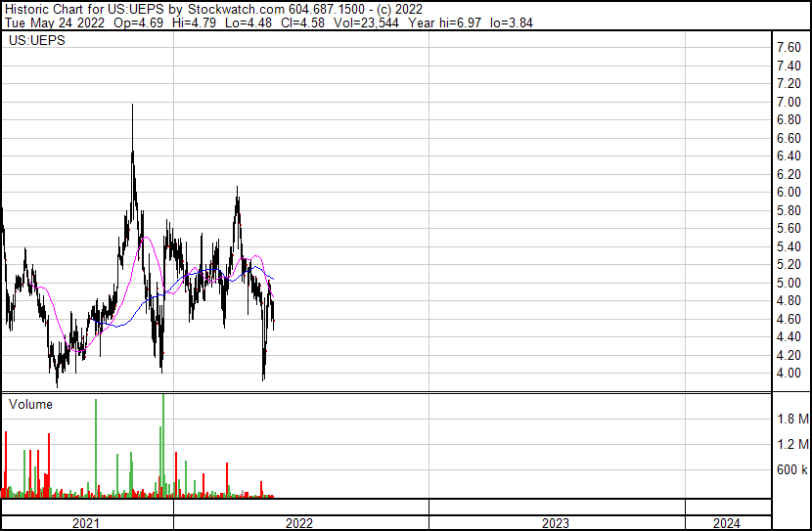Click the 4.60 price axis label
812x531 pixels.
coord(789,319)
